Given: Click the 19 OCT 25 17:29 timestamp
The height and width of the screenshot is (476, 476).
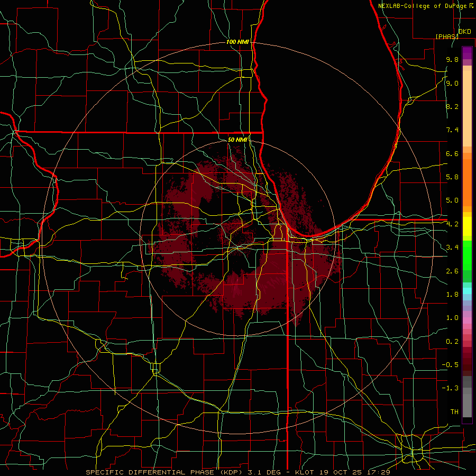Looking at the screenshot, I should [354, 472].
